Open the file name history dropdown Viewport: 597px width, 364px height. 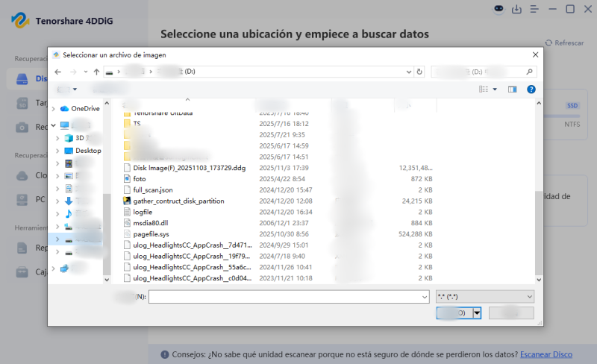(x=425, y=297)
